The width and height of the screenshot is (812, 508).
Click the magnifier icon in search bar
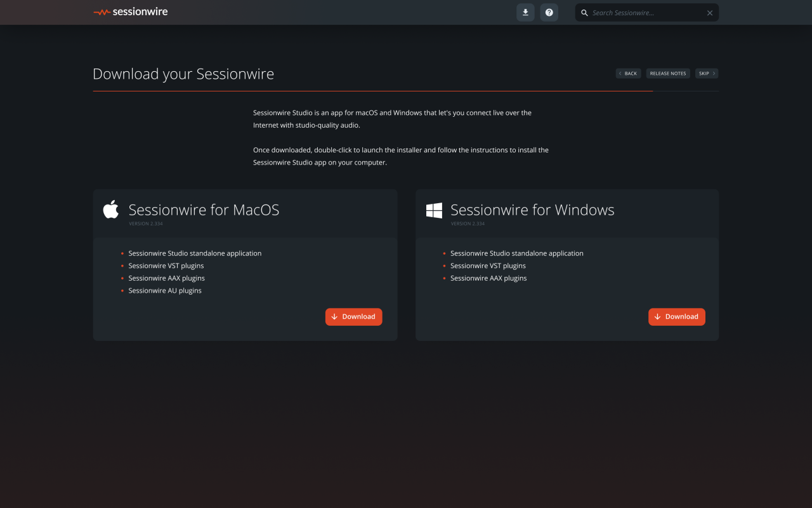click(x=584, y=13)
